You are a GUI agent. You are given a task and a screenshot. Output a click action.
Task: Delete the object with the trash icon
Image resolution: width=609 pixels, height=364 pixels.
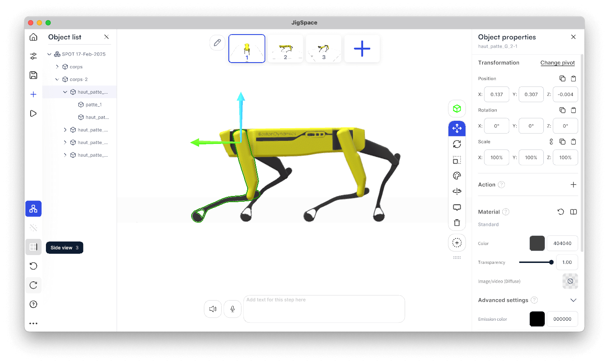[457, 223]
